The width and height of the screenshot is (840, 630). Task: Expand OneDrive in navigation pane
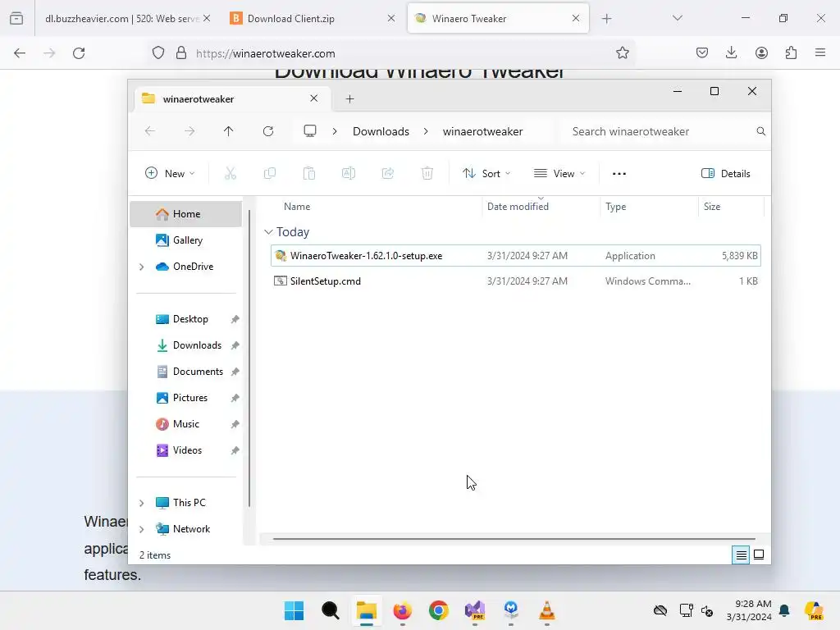tap(141, 267)
